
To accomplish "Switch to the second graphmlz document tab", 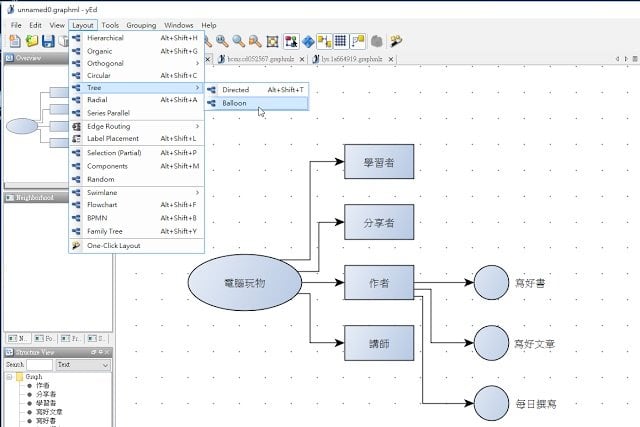I will click(344, 59).
